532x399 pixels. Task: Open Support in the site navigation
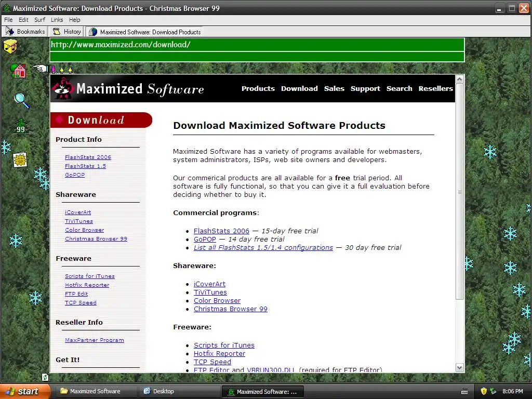(365, 88)
